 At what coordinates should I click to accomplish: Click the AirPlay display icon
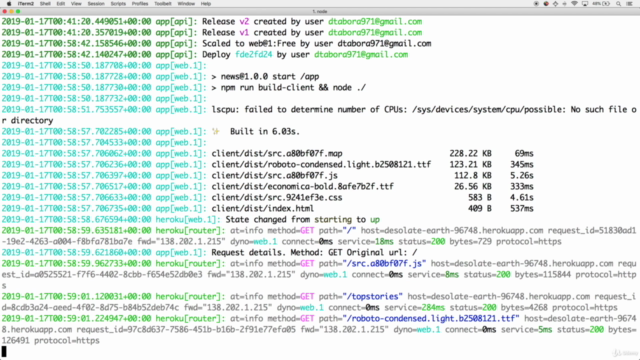coord(584,4)
